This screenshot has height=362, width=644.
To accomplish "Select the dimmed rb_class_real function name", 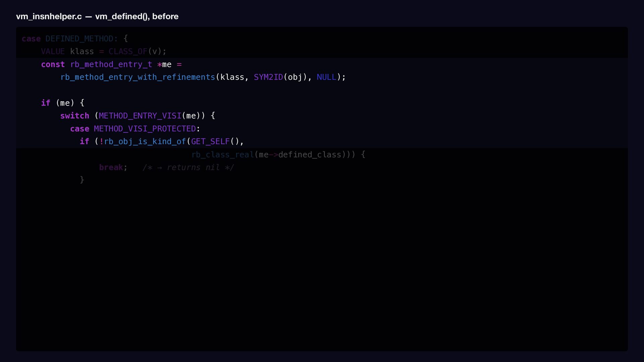I will (x=223, y=155).
